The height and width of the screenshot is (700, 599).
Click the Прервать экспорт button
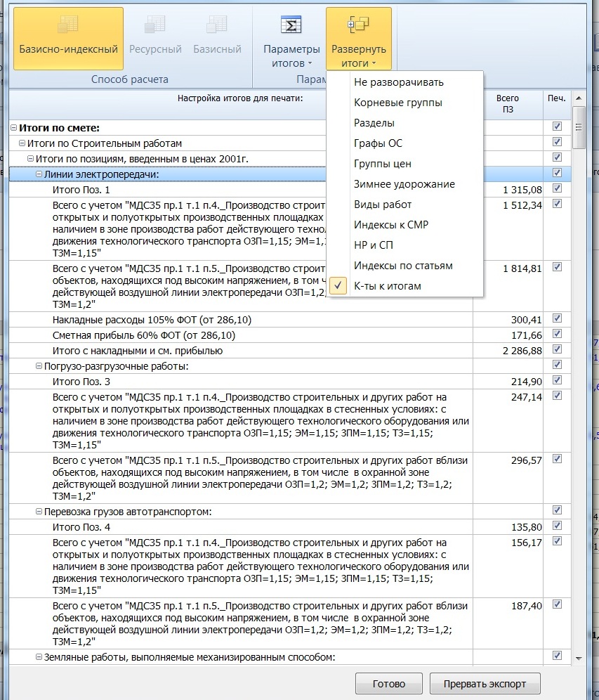485,683
